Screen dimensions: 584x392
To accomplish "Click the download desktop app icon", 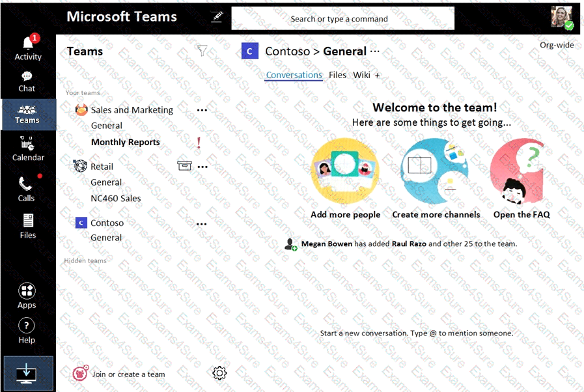I will 27,374.
